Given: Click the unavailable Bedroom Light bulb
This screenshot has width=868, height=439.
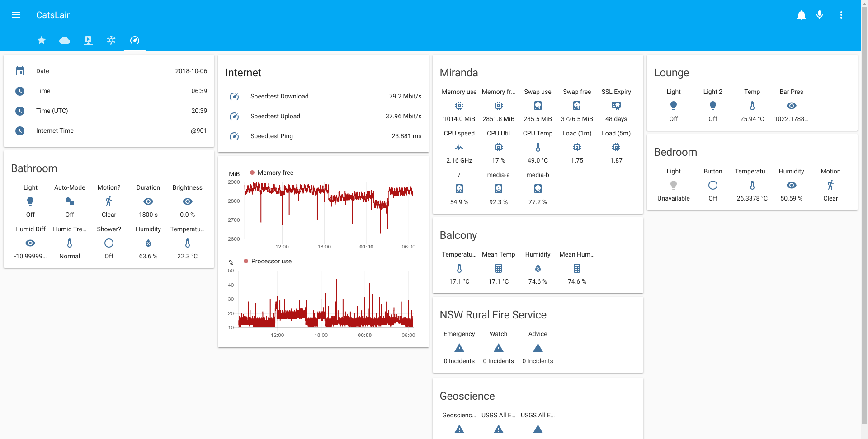Looking at the screenshot, I should pyautogui.click(x=674, y=185).
